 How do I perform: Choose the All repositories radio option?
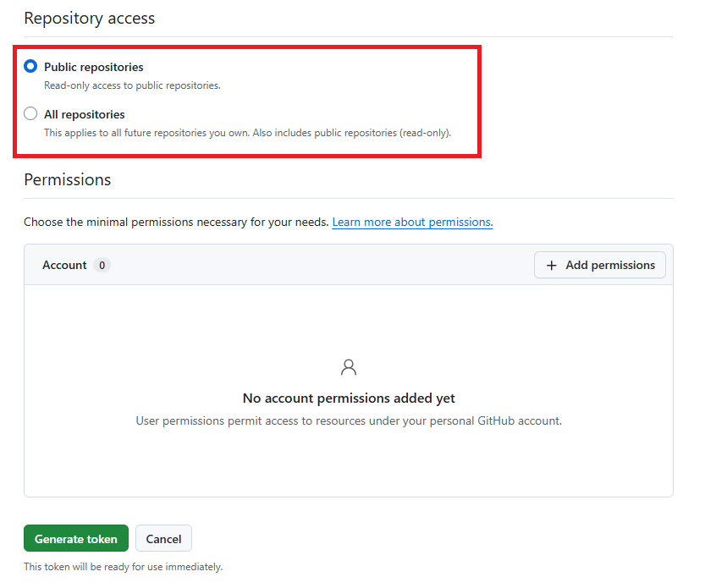pyautogui.click(x=30, y=113)
